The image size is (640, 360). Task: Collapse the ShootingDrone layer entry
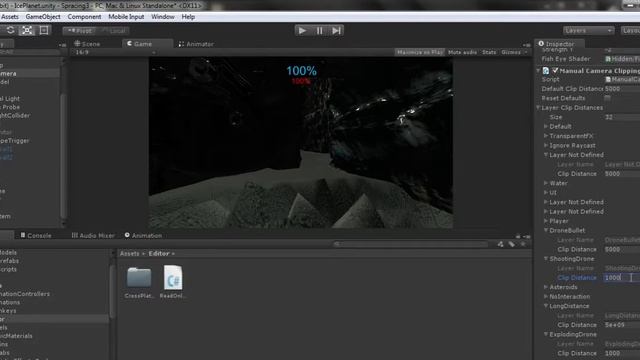pos(546,259)
